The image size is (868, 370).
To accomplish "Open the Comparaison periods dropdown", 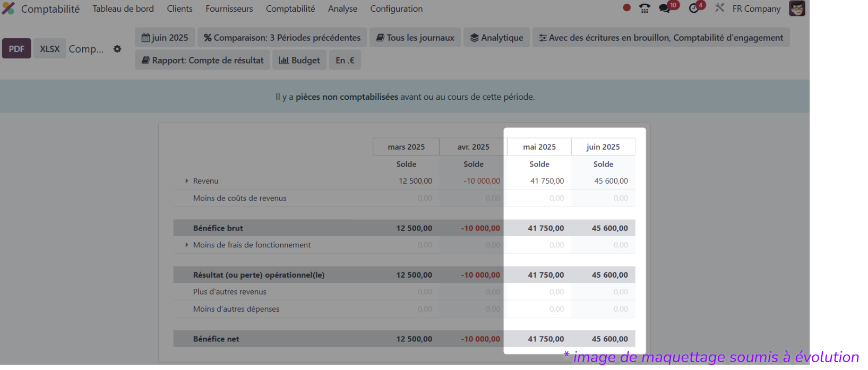I will coord(282,38).
